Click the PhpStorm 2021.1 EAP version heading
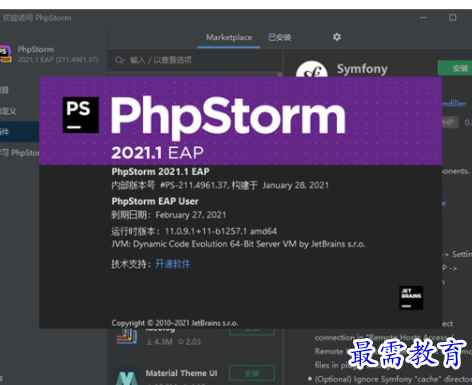The image size is (472, 385). [160, 172]
